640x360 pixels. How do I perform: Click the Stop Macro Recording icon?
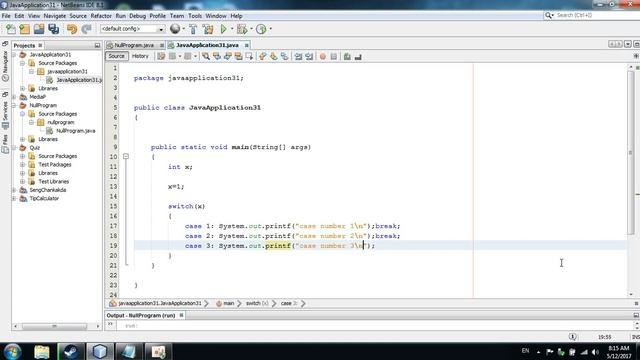[333, 57]
